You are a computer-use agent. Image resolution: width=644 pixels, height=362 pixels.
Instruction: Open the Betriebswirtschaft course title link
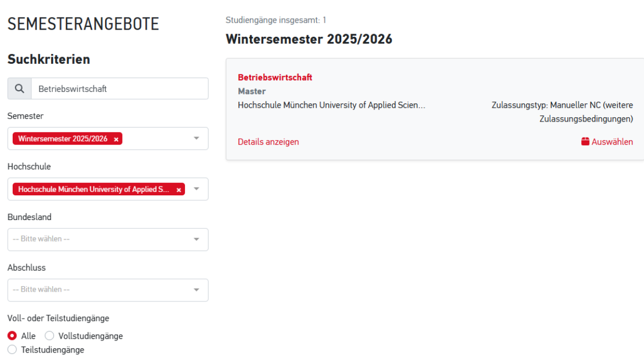click(x=275, y=77)
